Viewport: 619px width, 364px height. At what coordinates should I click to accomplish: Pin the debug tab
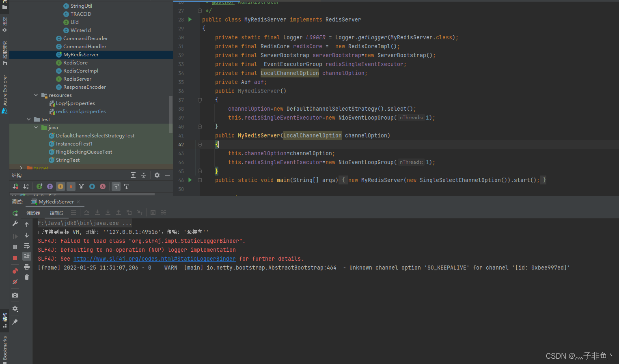[15, 322]
